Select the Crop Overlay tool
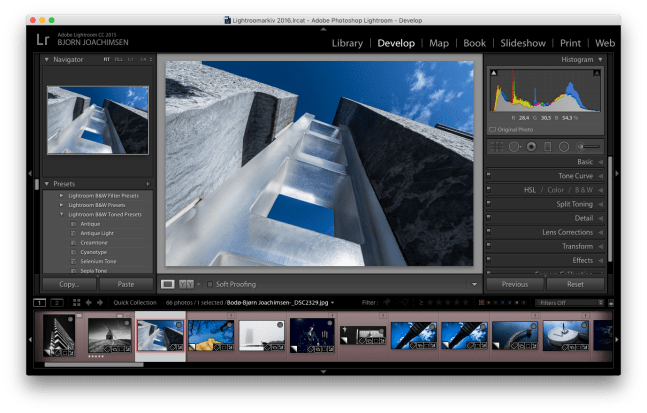This screenshot has width=647, height=413. (497, 147)
